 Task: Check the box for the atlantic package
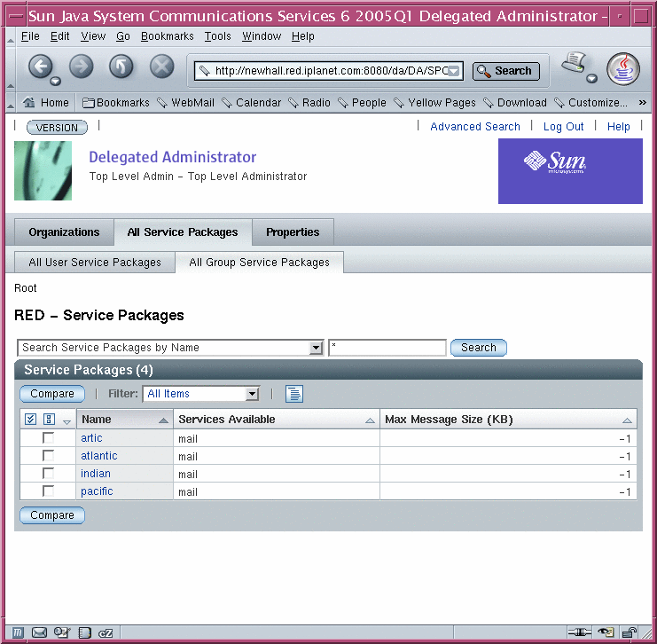(x=48, y=455)
